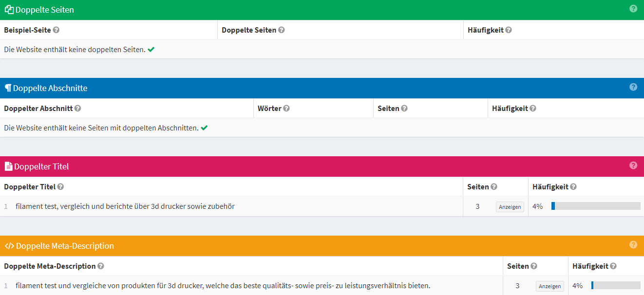Click the Doppelter Titel frequency progress bar
Image resolution: width=644 pixels, height=295 pixels.
595,206
